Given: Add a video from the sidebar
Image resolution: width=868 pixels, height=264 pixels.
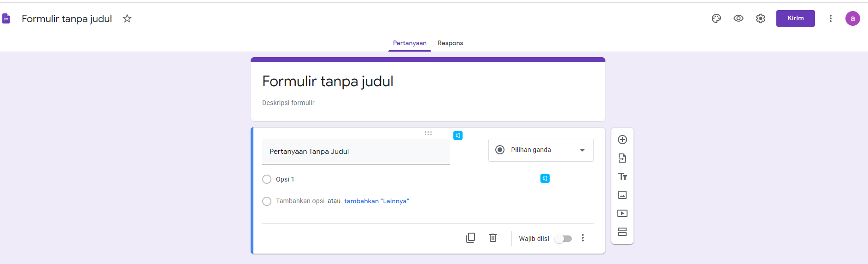Looking at the screenshot, I should click(622, 213).
